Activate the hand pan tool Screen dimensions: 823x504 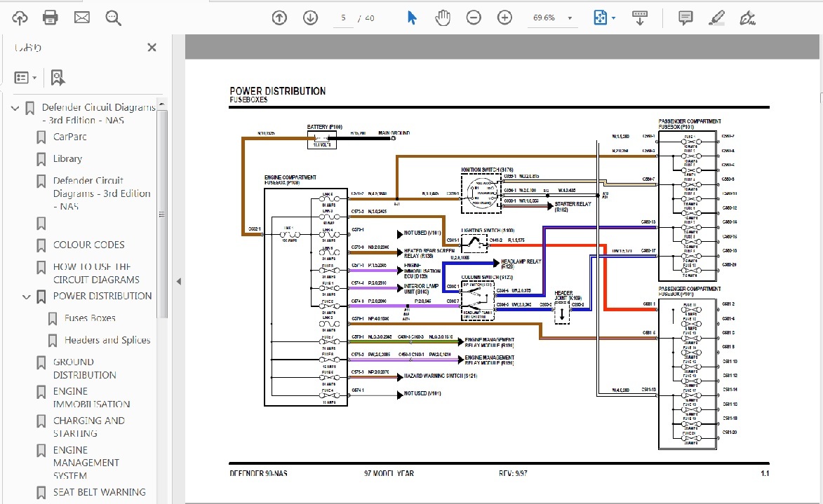click(443, 18)
